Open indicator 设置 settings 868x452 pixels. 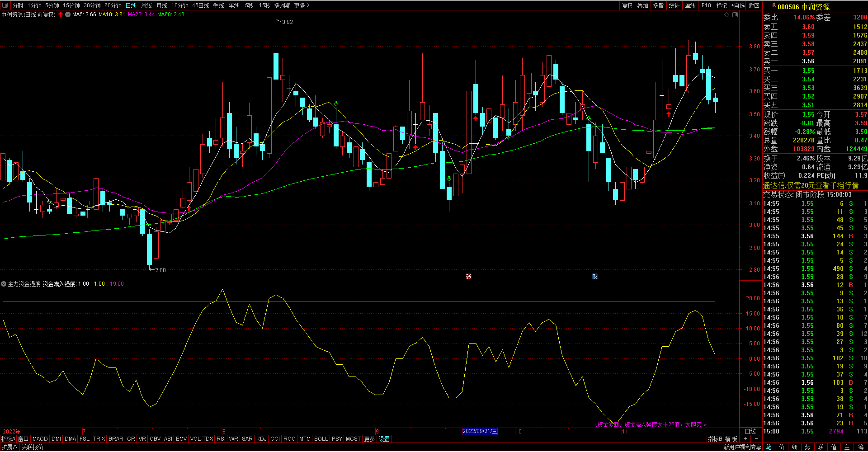click(384, 439)
